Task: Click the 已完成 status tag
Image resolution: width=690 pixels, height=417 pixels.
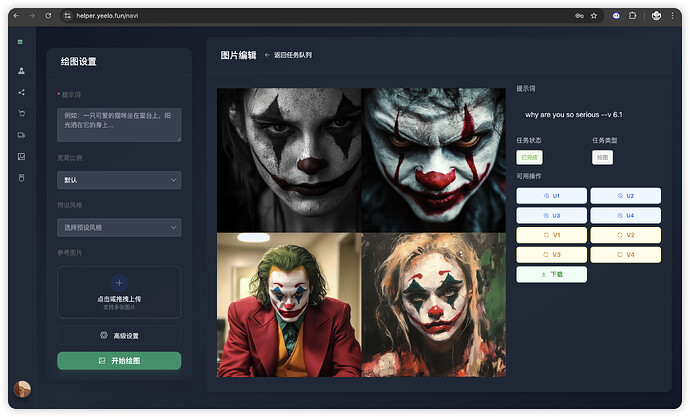Action: 529,157
